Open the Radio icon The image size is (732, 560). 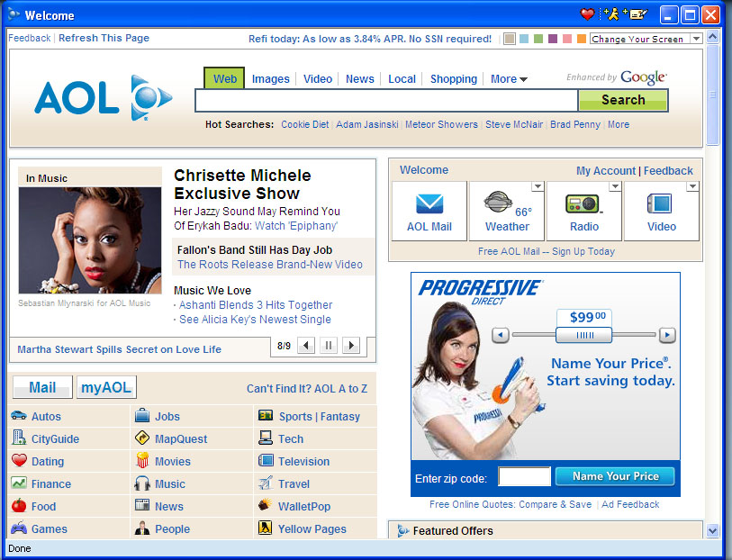click(x=584, y=203)
